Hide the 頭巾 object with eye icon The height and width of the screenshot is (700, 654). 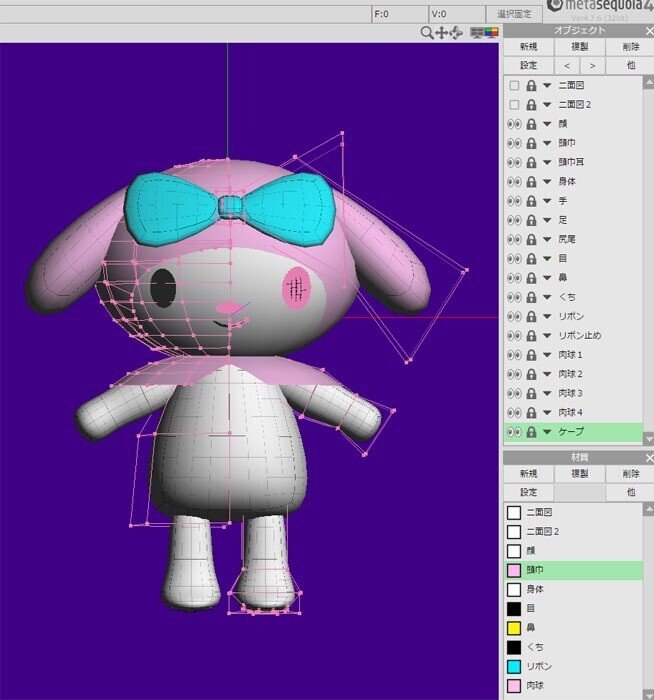click(514, 143)
